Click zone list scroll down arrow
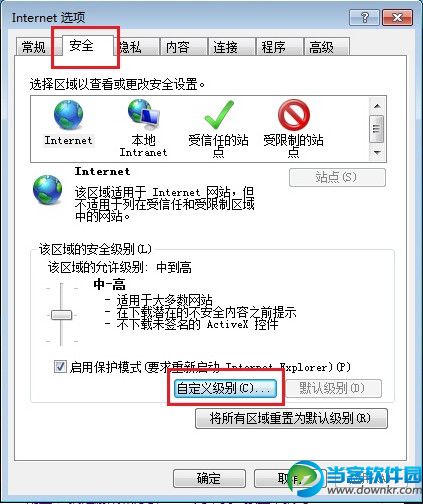The height and width of the screenshot is (504, 423). click(377, 153)
